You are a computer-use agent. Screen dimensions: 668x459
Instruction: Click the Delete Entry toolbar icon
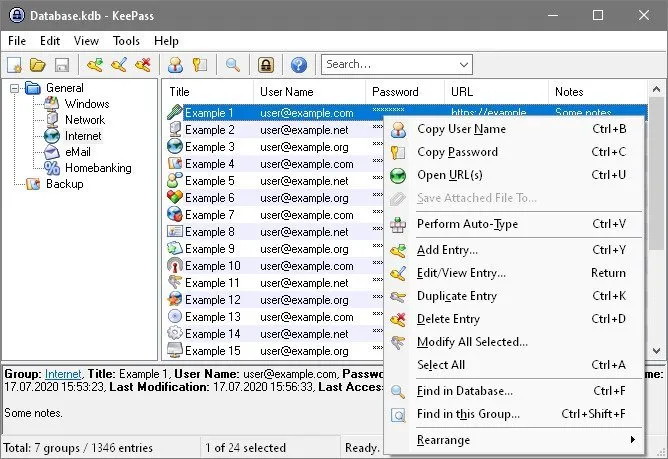143,65
